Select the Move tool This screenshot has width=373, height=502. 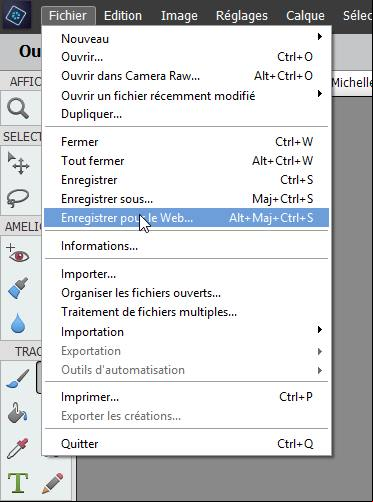19,164
